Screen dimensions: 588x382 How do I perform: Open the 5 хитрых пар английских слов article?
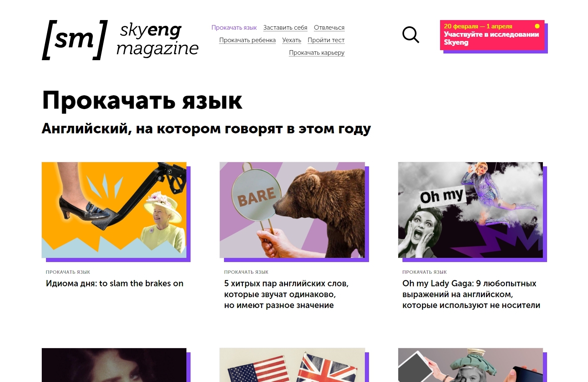click(286, 294)
